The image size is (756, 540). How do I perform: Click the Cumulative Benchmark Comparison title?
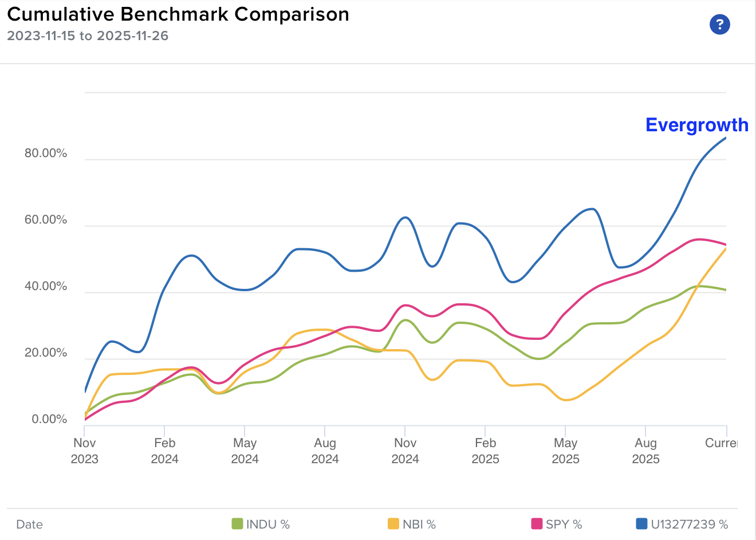click(x=178, y=14)
